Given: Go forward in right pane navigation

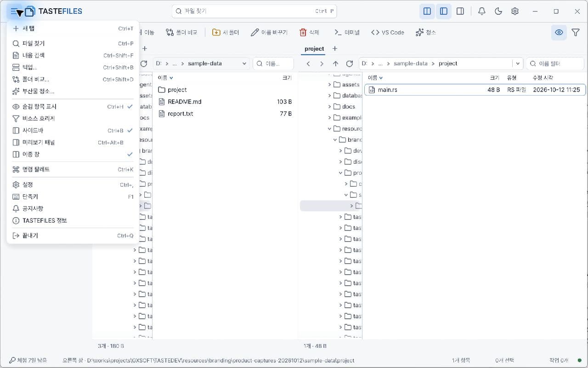Looking at the screenshot, I should click(x=322, y=63).
